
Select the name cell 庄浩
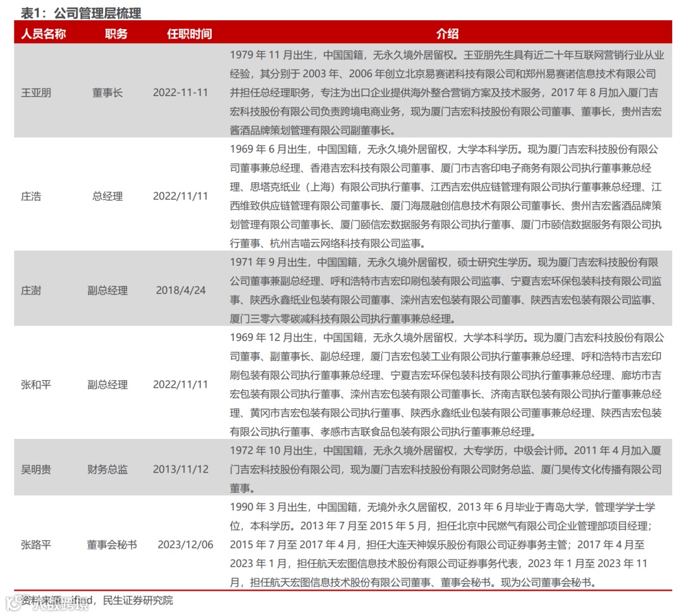(x=31, y=197)
